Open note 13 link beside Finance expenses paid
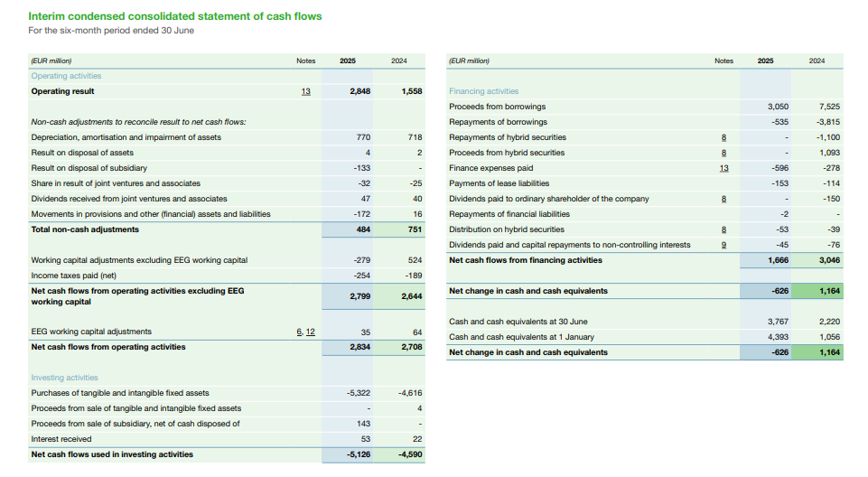Image resolution: width=868 pixels, height=477 pixels. click(723, 168)
